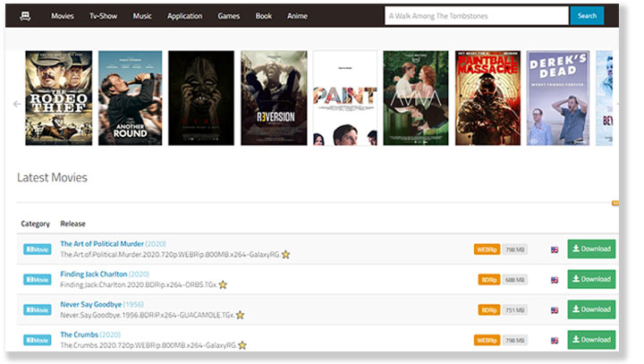The image size is (644, 364).
Task: Click The.Art.of.Political.Murder release filename text
Action: point(170,255)
